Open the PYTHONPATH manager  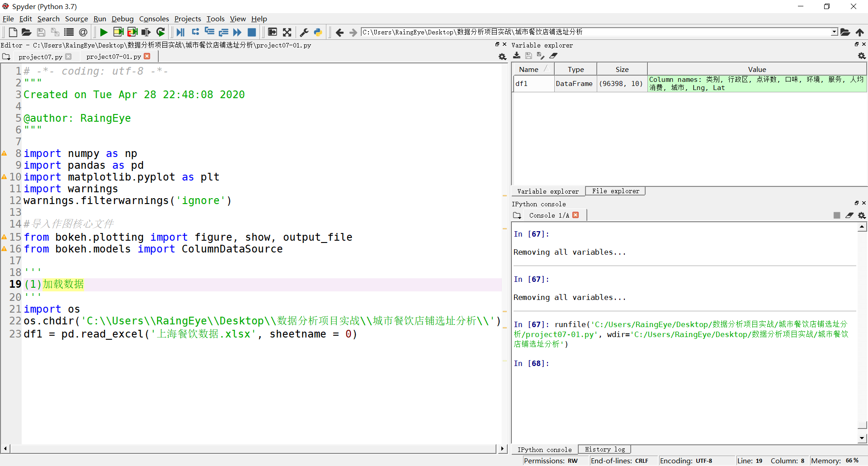pos(318,32)
